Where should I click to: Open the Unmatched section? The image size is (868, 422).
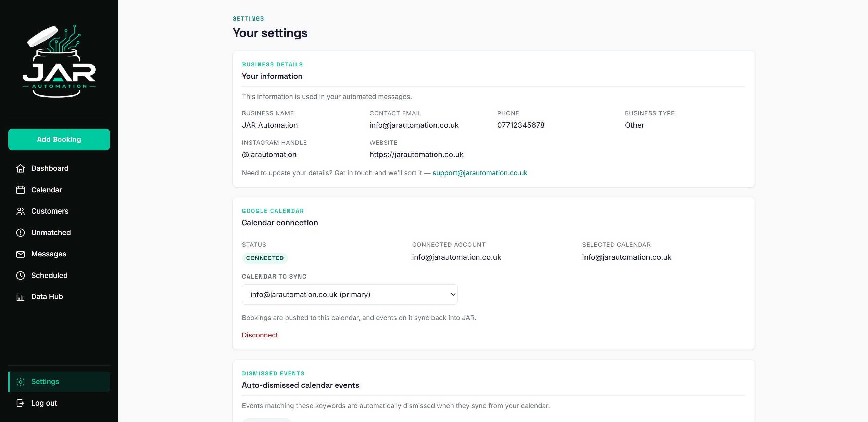pos(59,233)
